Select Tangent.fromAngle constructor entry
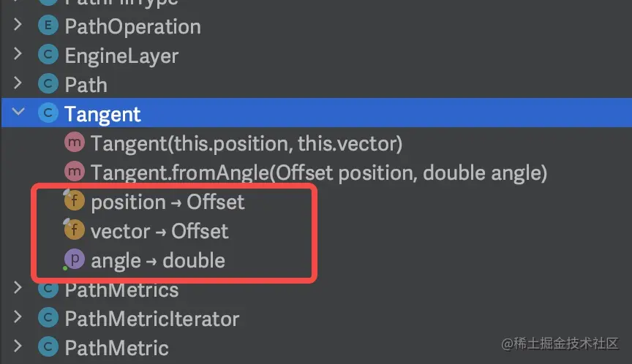 click(x=319, y=172)
